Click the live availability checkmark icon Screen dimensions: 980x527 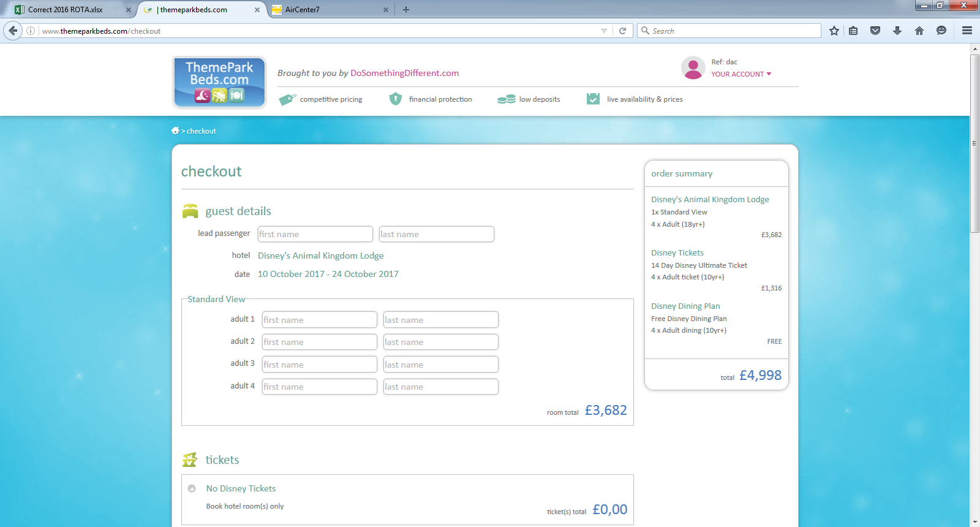point(593,99)
